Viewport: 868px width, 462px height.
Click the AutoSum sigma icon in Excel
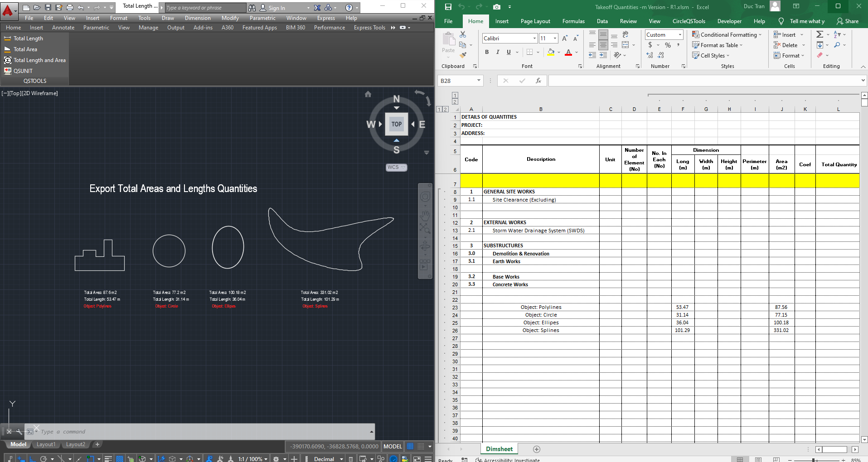point(820,34)
